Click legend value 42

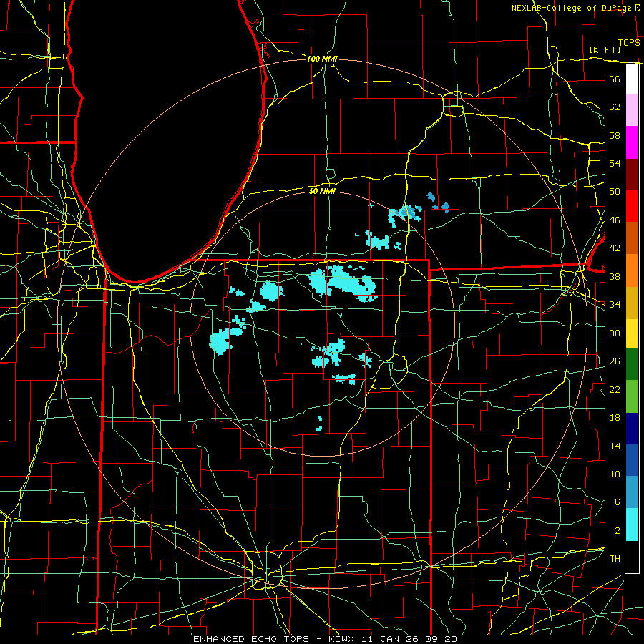pyautogui.click(x=615, y=248)
